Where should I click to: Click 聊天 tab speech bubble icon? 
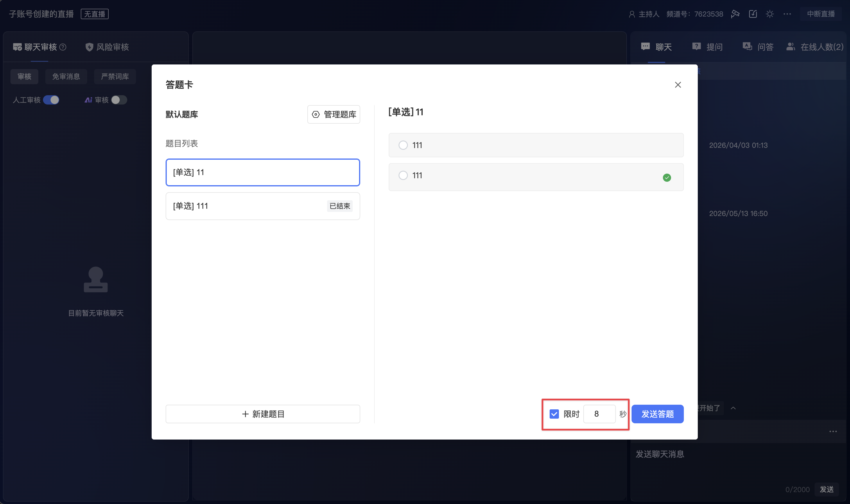pyautogui.click(x=645, y=46)
